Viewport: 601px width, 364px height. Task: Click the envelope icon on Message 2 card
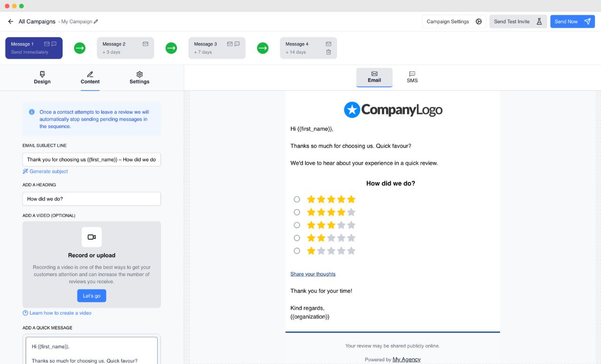[145, 43]
